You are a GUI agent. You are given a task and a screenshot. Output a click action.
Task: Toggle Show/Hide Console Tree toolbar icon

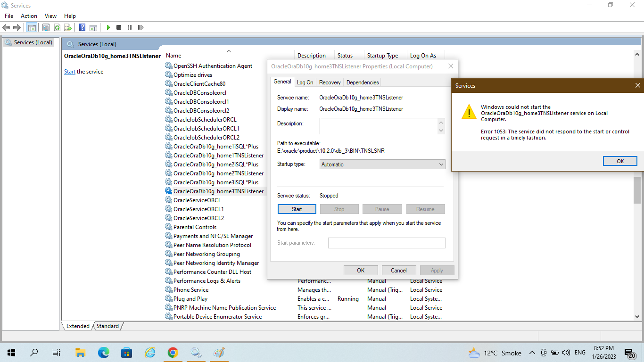click(x=32, y=27)
